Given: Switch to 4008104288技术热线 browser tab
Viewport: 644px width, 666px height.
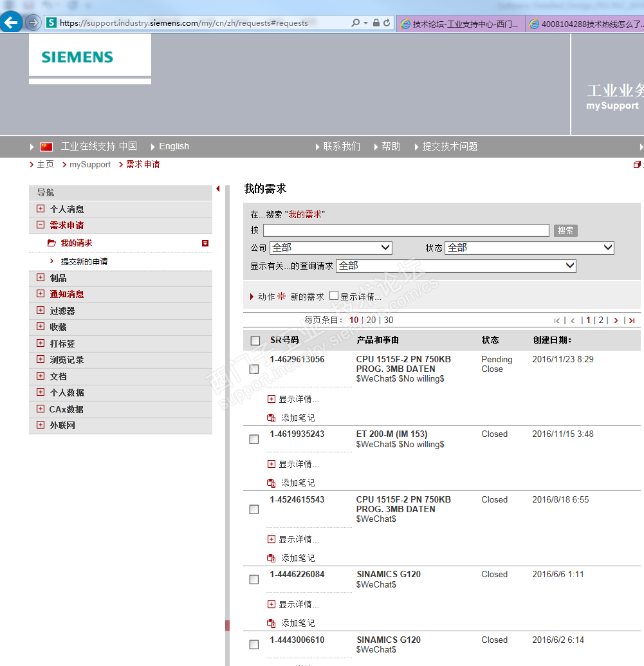Looking at the screenshot, I should coord(585,24).
